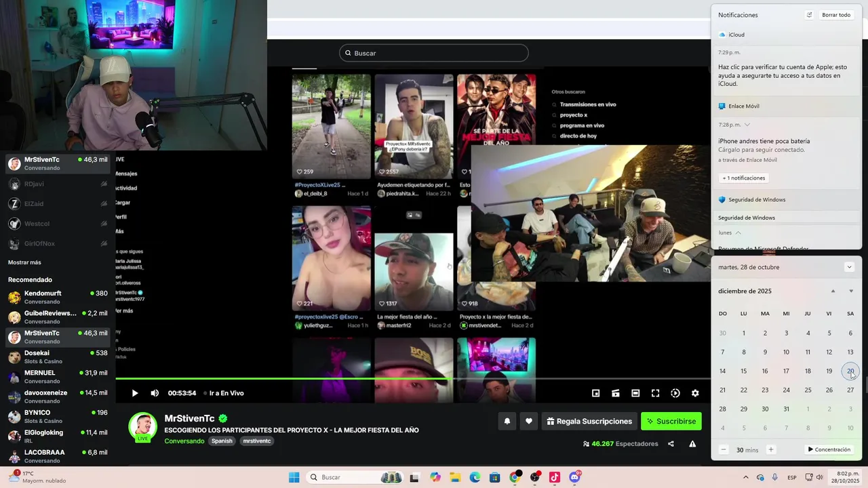Open the masterfri2 video thumbnail with 1317 likes
The height and width of the screenshot is (488, 868).
(x=414, y=258)
